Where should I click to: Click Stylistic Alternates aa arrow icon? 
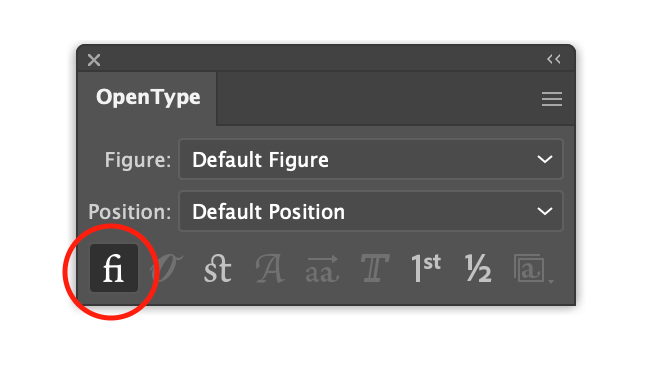coord(322,270)
